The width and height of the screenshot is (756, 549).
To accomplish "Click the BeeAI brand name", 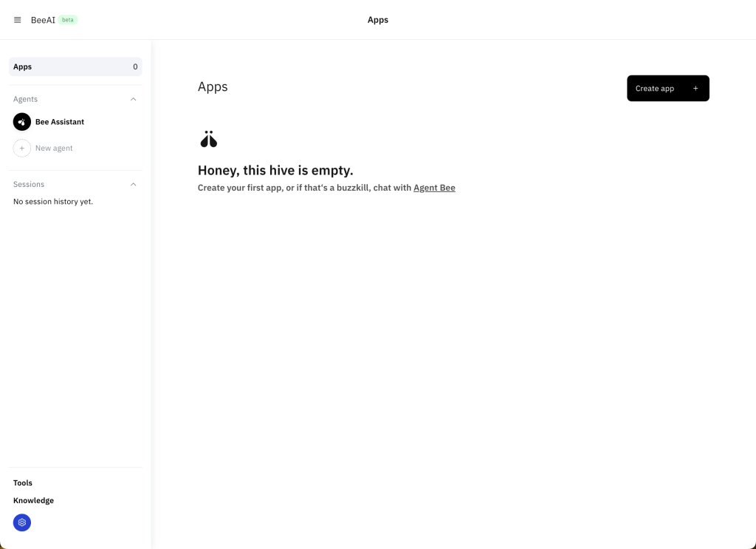I will [43, 20].
